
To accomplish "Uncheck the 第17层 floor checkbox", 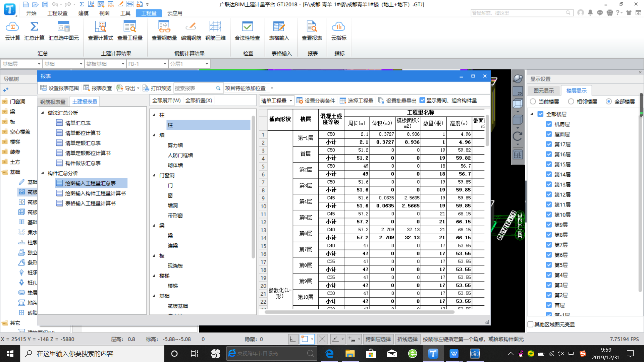I will click(549, 144).
